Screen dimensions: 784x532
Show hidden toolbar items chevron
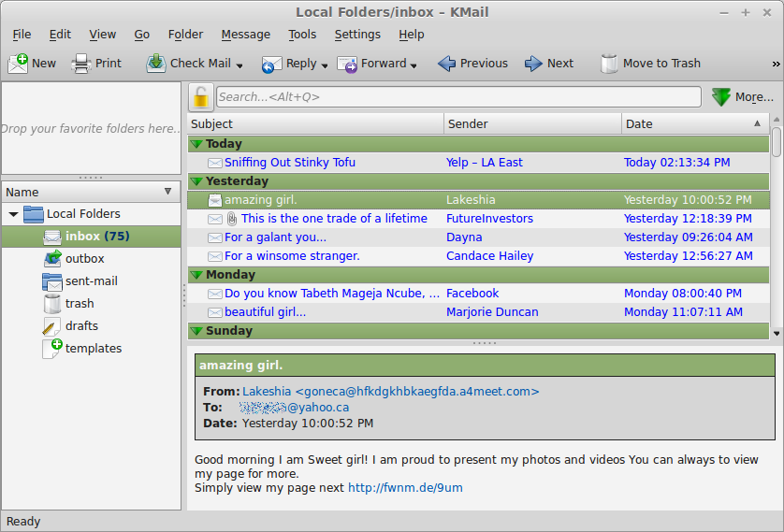point(776,64)
